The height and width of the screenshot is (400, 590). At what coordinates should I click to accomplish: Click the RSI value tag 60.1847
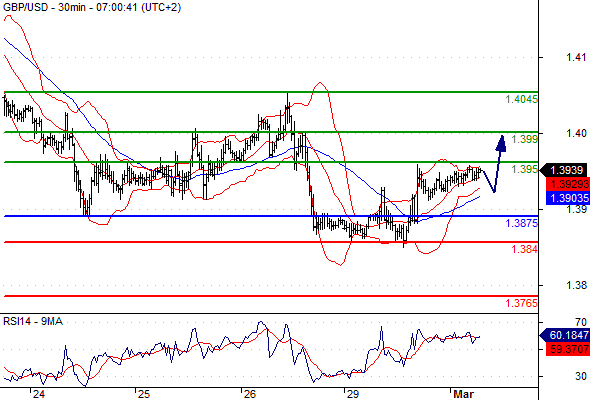pos(564,335)
